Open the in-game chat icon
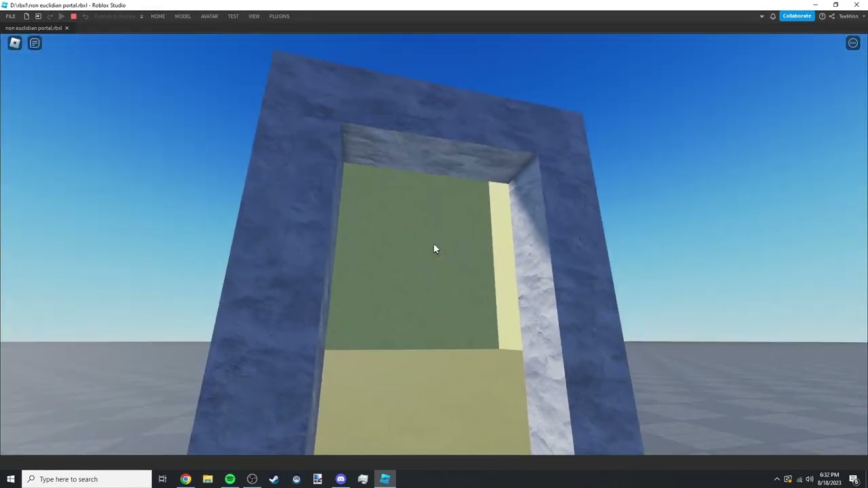This screenshot has height=488, width=868. pyautogui.click(x=35, y=43)
